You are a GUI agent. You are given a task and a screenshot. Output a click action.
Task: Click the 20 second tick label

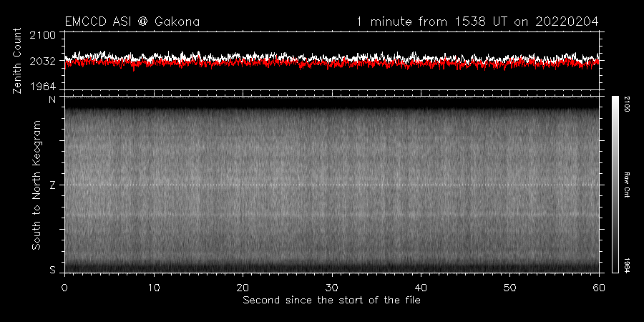coord(243,287)
